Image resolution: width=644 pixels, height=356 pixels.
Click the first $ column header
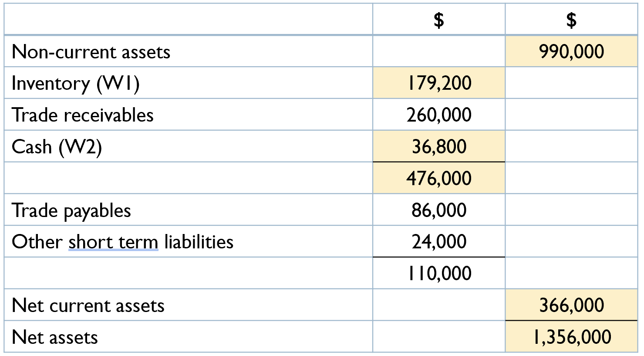(438, 20)
